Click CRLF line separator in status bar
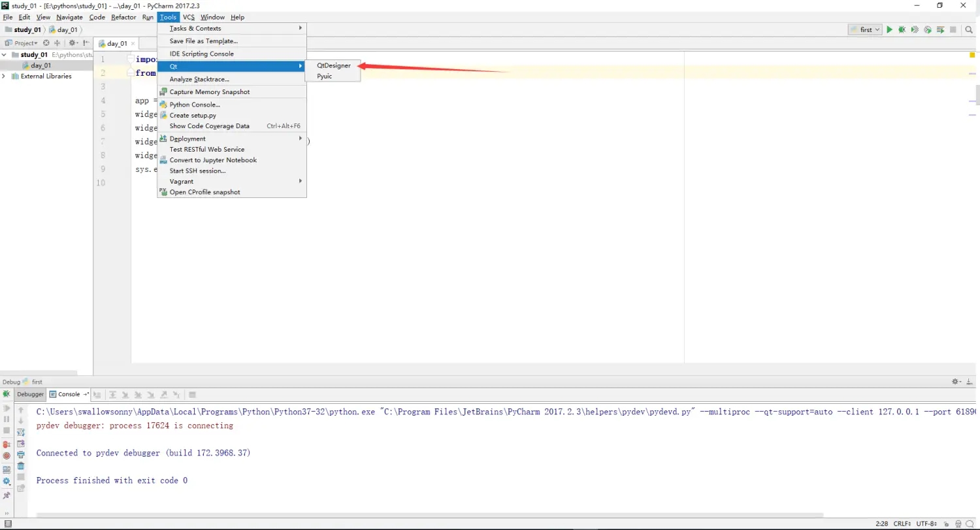 click(x=903, y=523)
